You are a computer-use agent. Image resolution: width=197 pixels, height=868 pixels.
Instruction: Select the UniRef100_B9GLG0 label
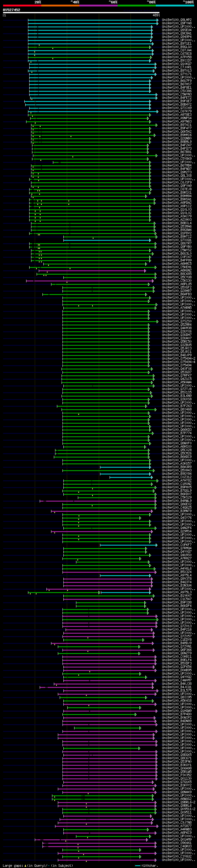point(177,47)
